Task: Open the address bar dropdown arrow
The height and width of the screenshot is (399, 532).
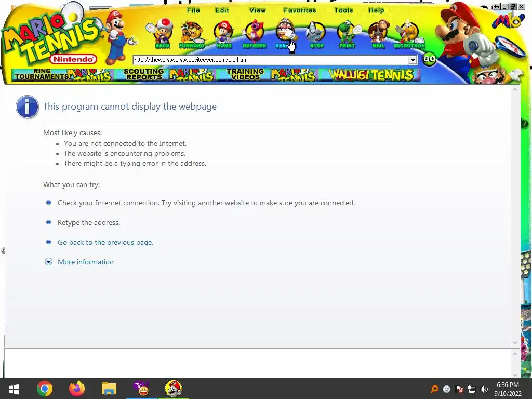Action: pyautogui.click(x=412, y=60)
